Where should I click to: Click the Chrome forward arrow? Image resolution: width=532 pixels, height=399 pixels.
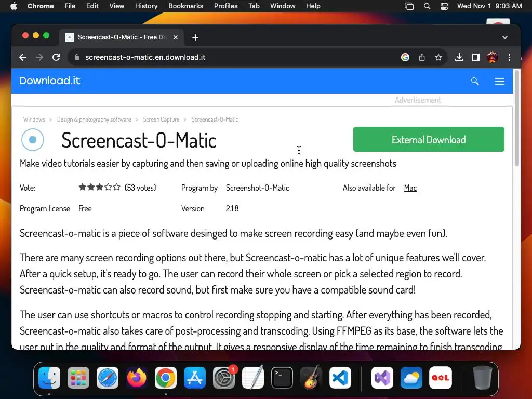39,57
